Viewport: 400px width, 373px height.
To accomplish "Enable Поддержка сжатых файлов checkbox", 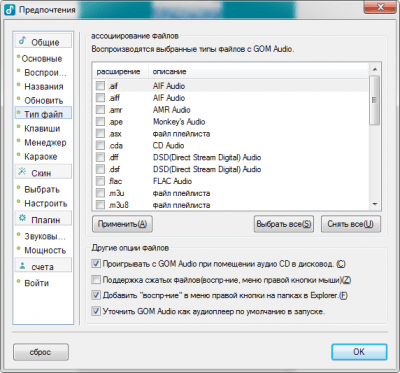I will (x=96, y=279).
